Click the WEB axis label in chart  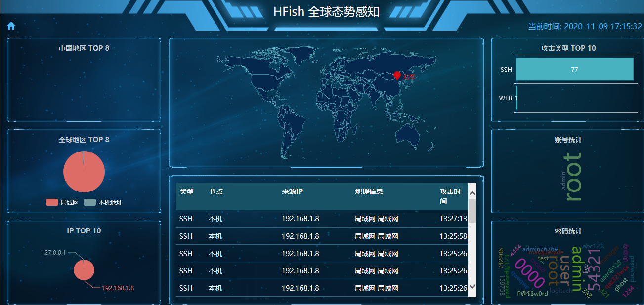coord(505,98)
